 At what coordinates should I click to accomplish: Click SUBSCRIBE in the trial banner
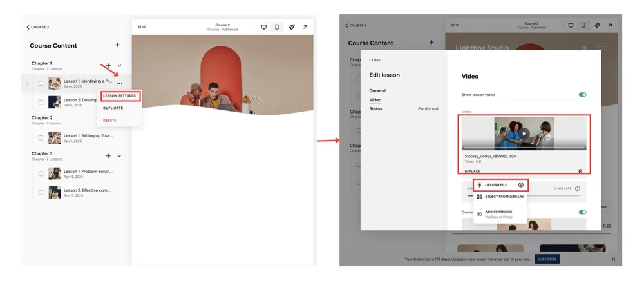[x=547, y=259]
